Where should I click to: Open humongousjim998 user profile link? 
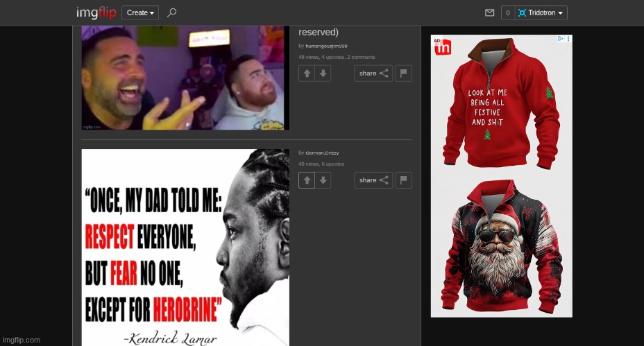(x=326, y=46)
